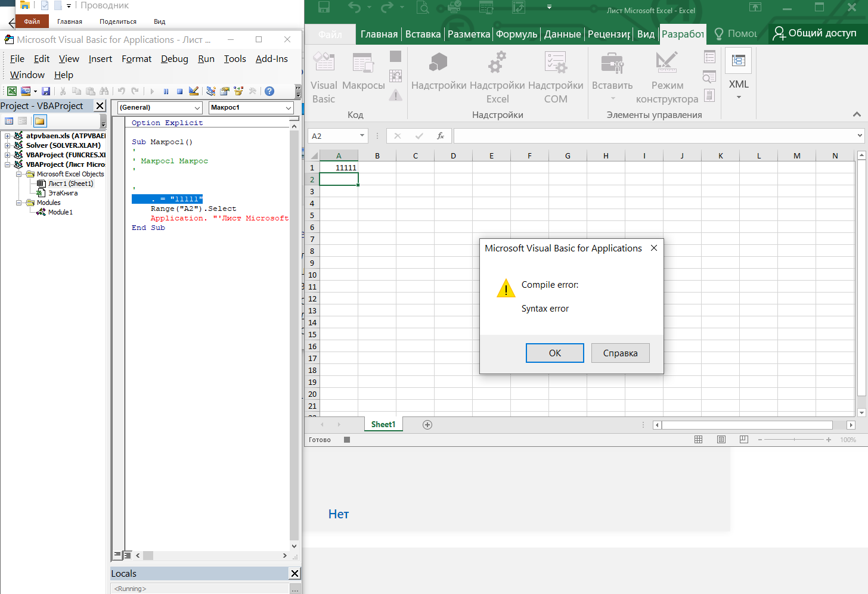Click Режим конструктора on ribbon
Screen dimensions: 868x594
click(x=667, y=77)
